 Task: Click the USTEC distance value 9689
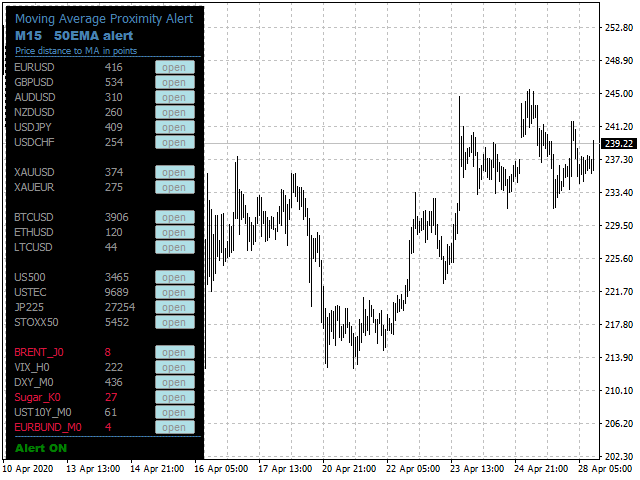[x=117, y=292]
